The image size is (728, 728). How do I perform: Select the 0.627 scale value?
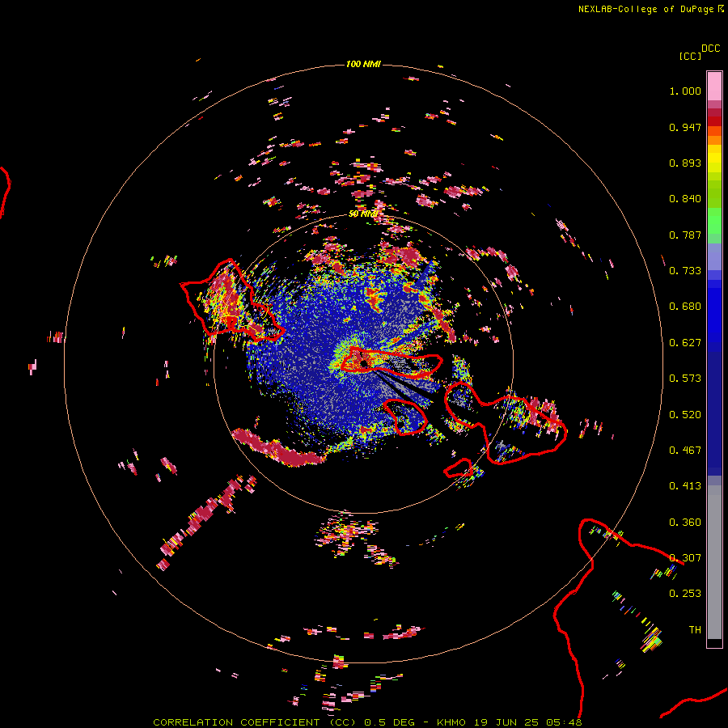(685, 343)
